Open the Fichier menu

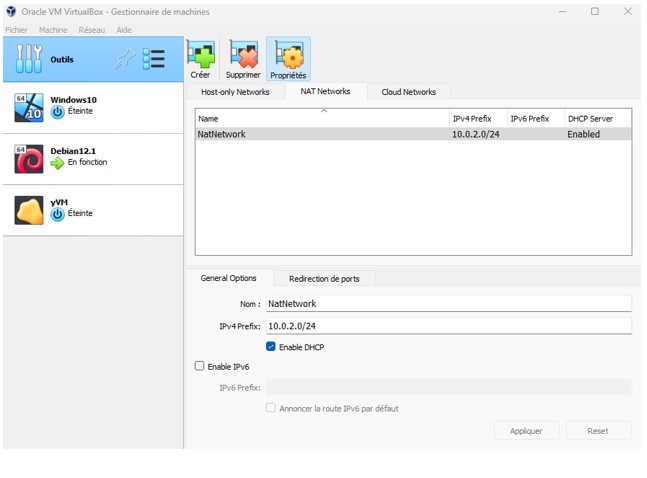click(x=17, y=30)
